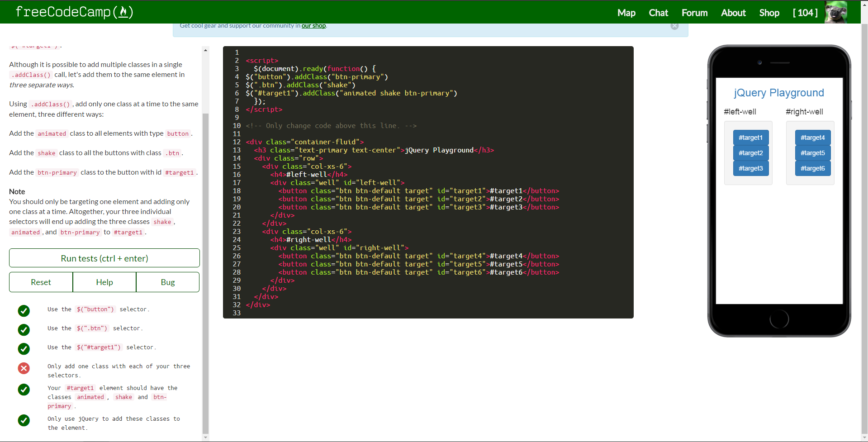Open the [ 104 ] points profile link

[805, 13]
